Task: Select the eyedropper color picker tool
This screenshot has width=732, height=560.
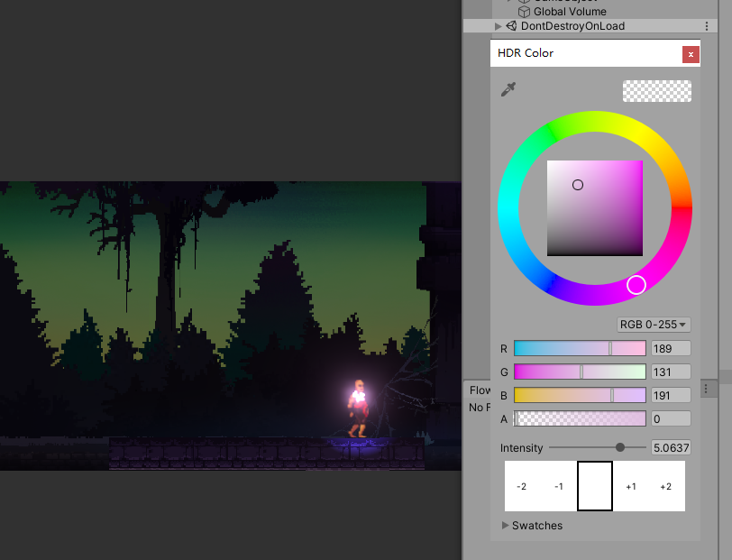Action: [x=508, y=90]
